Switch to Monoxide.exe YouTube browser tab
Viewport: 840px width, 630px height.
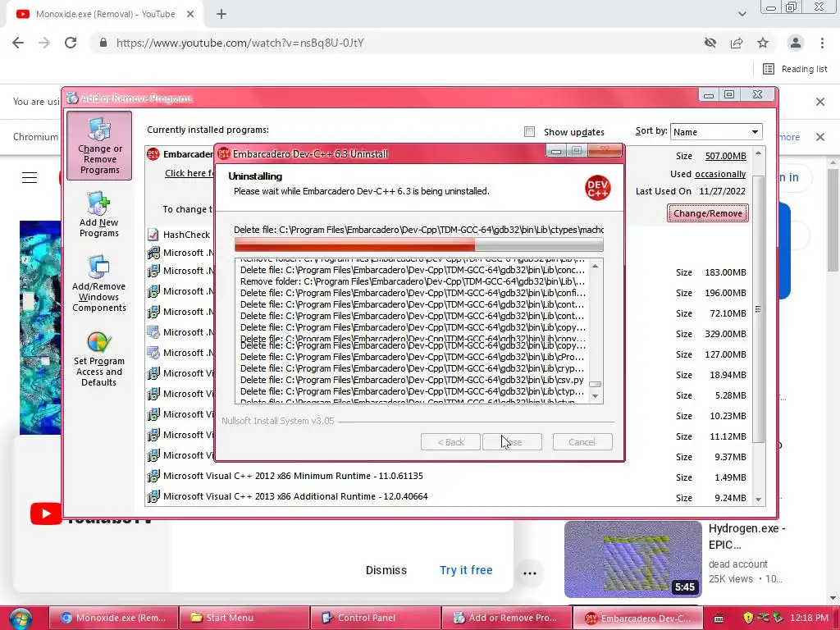click(106, 15)
